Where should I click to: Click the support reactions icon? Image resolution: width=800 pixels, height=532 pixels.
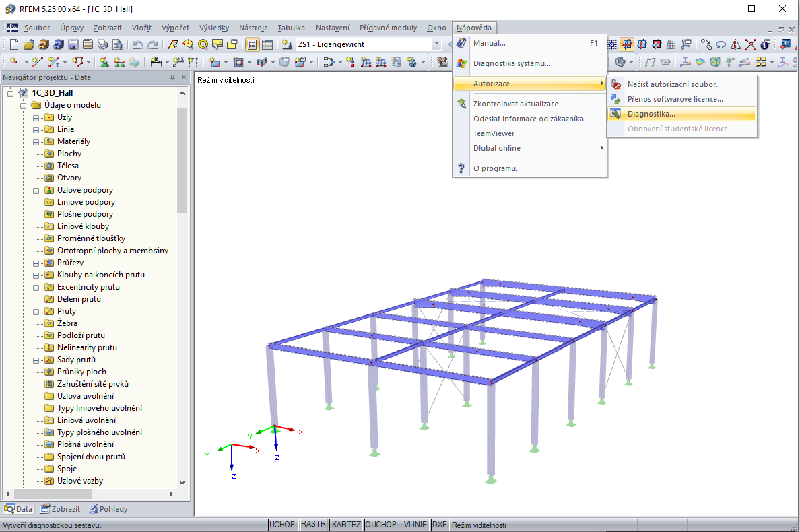(x=729, y=62)
